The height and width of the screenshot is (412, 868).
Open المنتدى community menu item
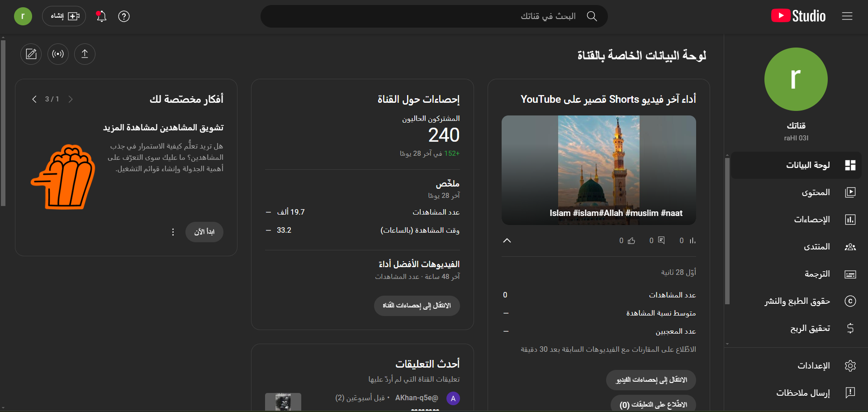pos(796,247)
